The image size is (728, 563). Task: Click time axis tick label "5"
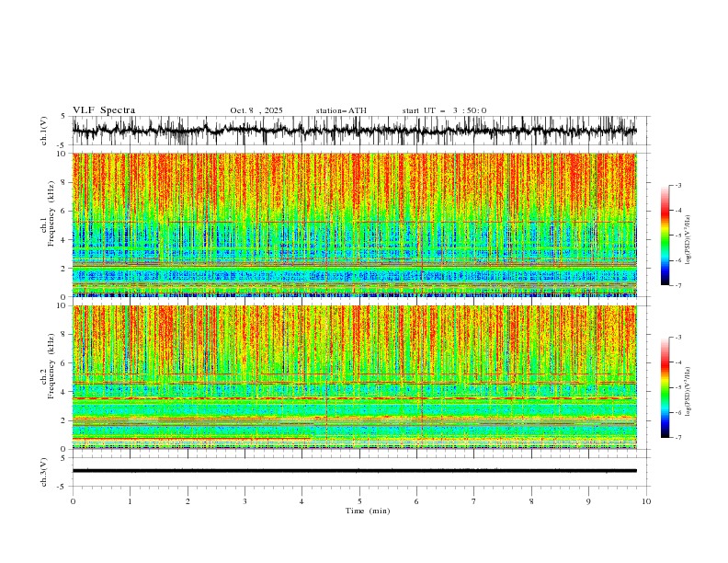click(359, 501)
